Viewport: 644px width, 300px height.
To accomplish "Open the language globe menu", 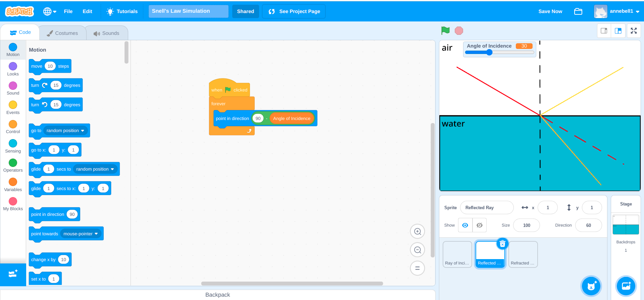I will 50,11.
